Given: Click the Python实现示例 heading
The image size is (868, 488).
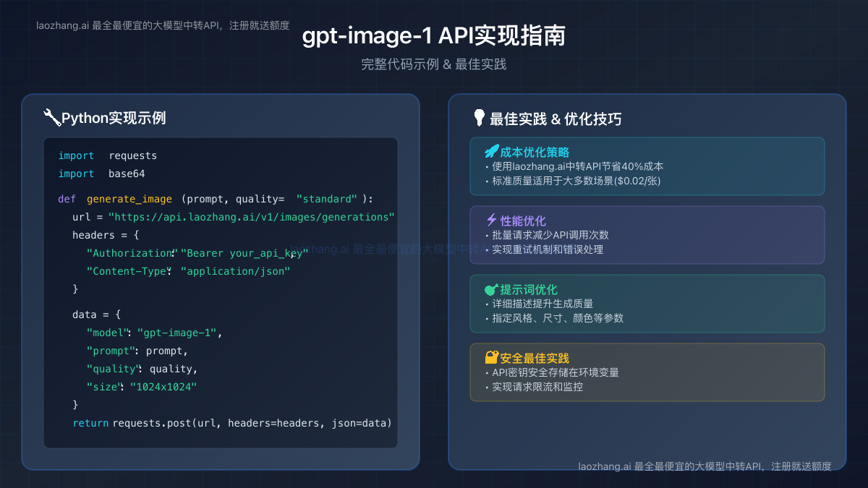Looking at the screenshot, I should 114,118.
